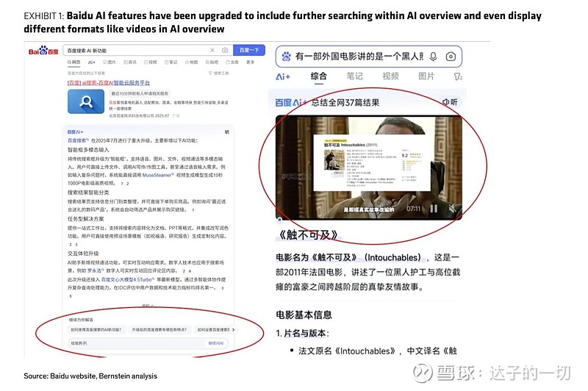Pause the Intouchables video
This screenshot has width=588, height=391.
(434, 209)
